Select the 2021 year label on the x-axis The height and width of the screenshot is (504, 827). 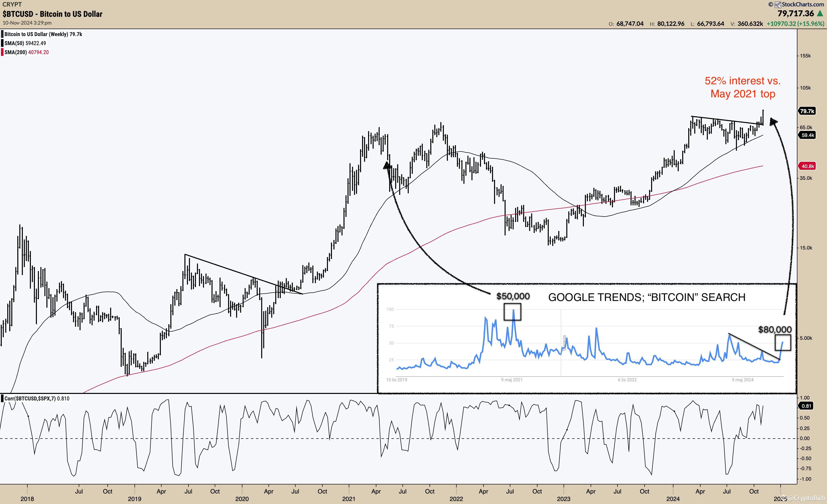tap(348, 499)
